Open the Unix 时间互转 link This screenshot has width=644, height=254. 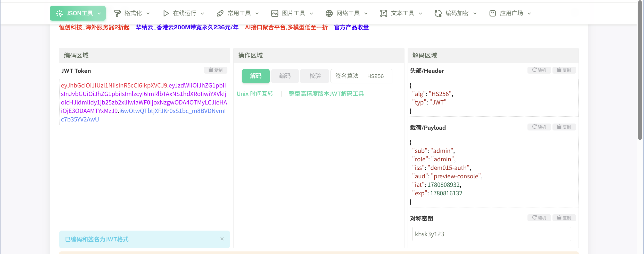tap(255, 94)
